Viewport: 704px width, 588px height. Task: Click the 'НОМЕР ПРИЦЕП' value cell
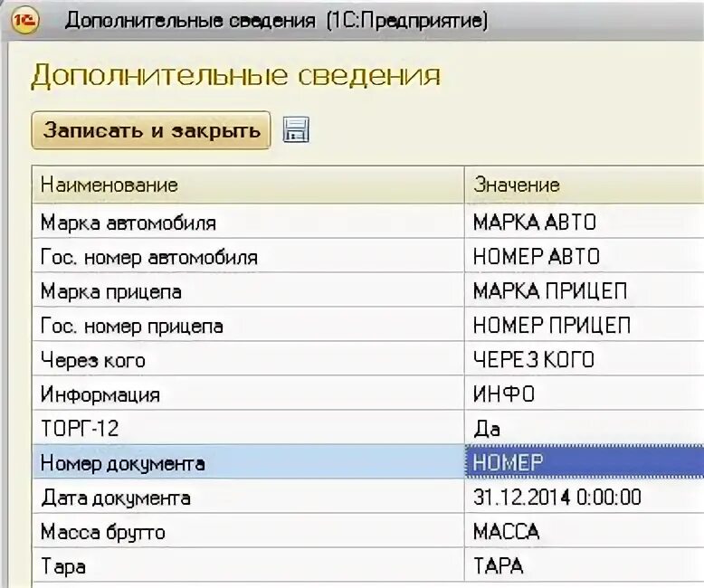tap(585, 326)
